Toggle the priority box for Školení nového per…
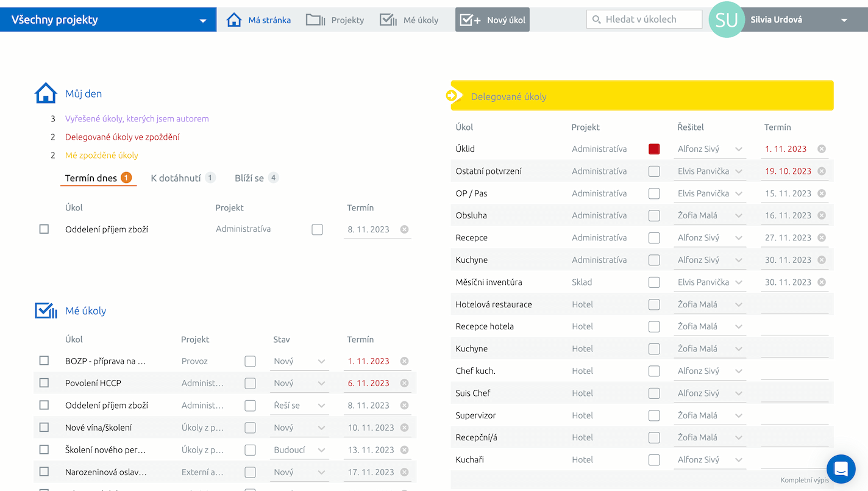The width and height of the screenshot is (868, 491). [250, 450]
